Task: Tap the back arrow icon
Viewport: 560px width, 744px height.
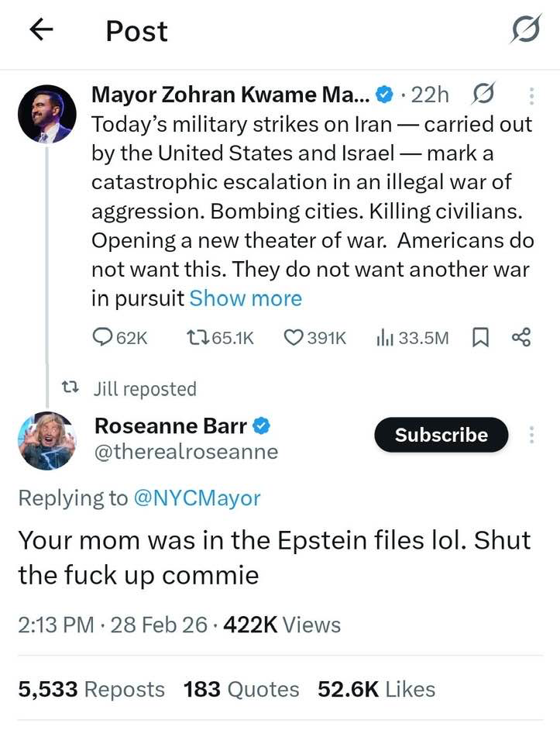Action: point(41,29)
